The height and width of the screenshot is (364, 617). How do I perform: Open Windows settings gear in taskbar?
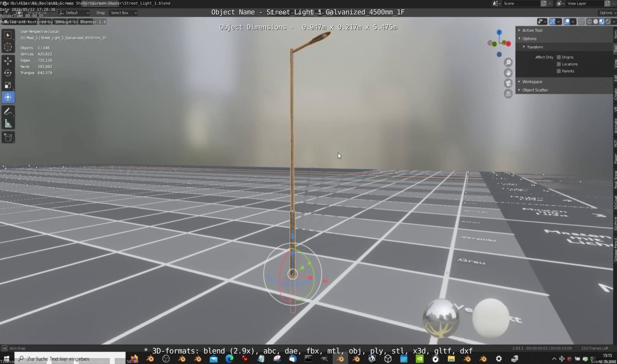499,359
